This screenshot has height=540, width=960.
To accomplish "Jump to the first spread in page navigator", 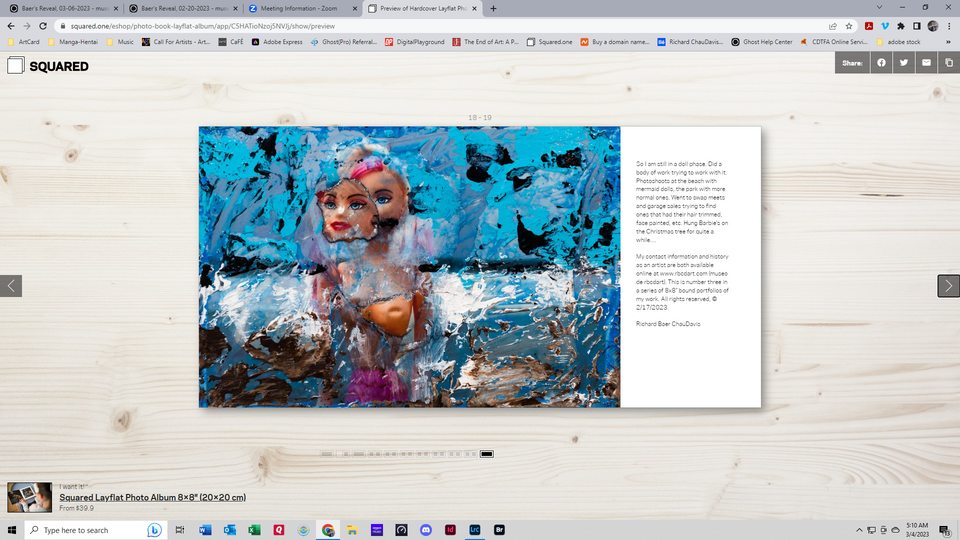I will click(326, 454).
